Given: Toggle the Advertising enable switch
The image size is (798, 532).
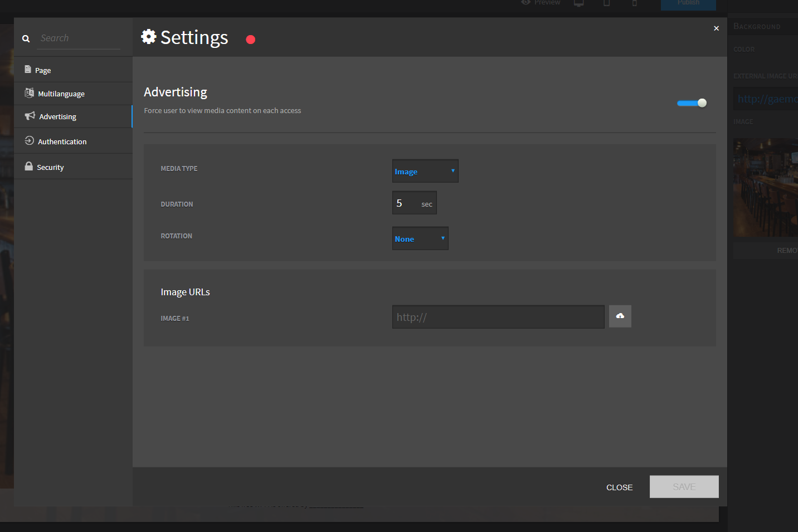Looking at the screenshot, I should (692, 103).
